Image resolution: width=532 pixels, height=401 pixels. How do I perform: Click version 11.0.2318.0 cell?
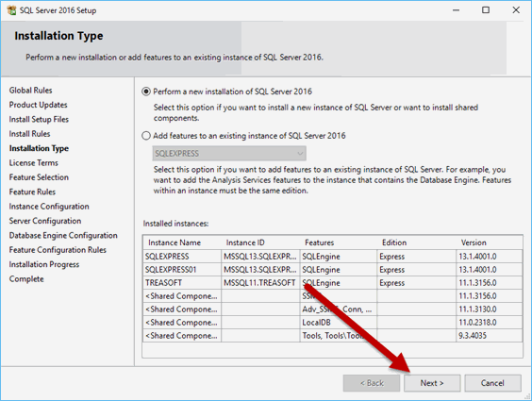coord(490,323)
